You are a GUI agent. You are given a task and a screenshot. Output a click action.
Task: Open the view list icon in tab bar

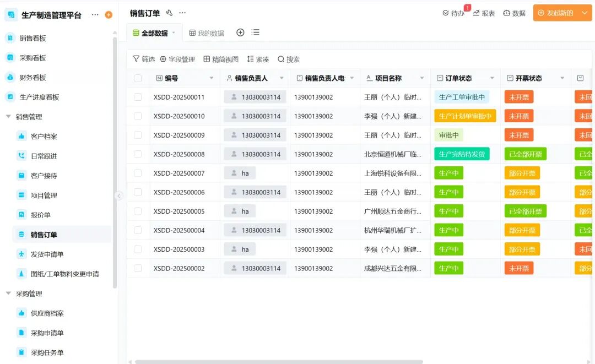(255, 32)
